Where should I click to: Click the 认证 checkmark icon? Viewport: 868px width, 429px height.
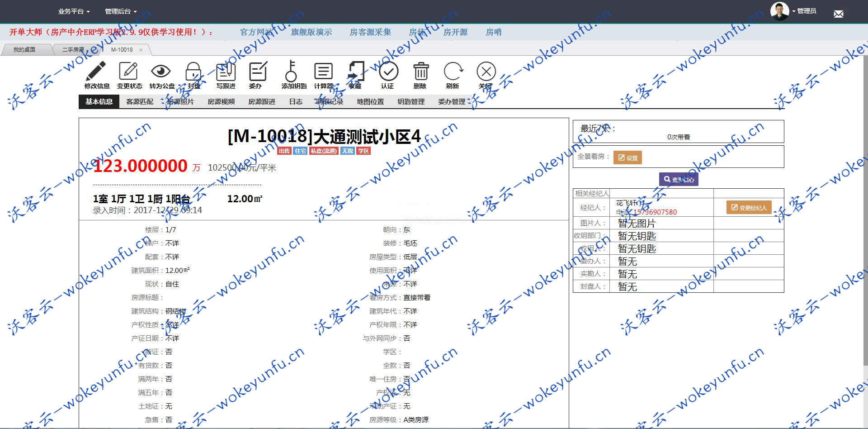click(388, 71)
